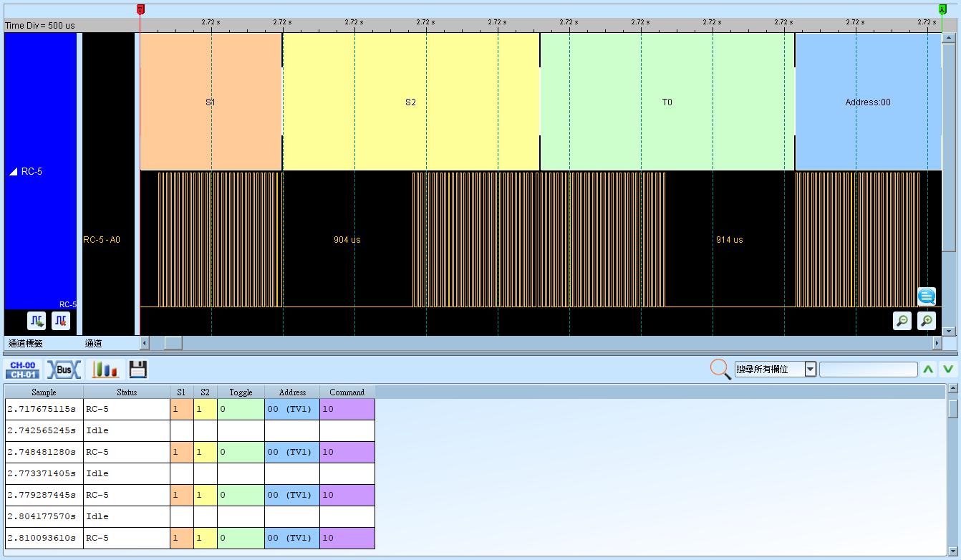The height and width of the screenshot is (560, 961).
Task: Zoom in the waveform view
Action: pyautogui.click(x=927, y=321)
